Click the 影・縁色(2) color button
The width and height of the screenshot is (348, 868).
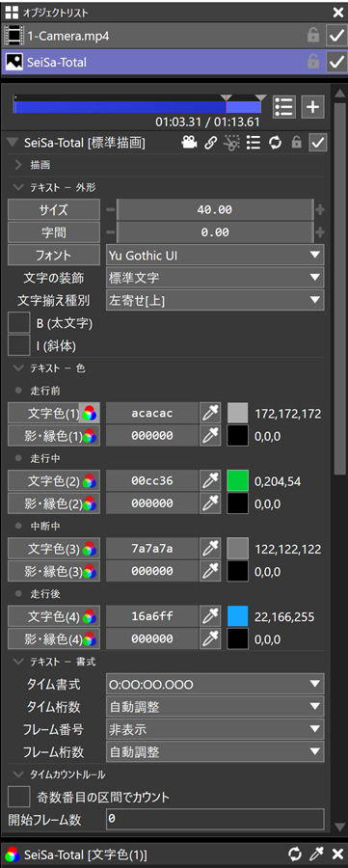pos(54,503)
